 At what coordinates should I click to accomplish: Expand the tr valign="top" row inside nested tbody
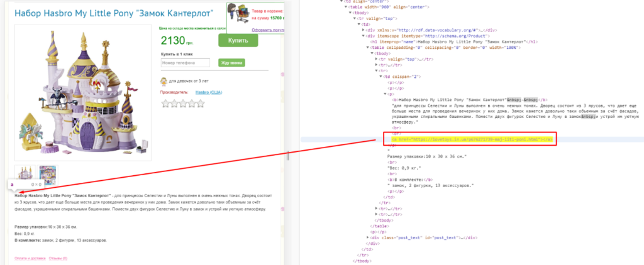tap(375, 59)
